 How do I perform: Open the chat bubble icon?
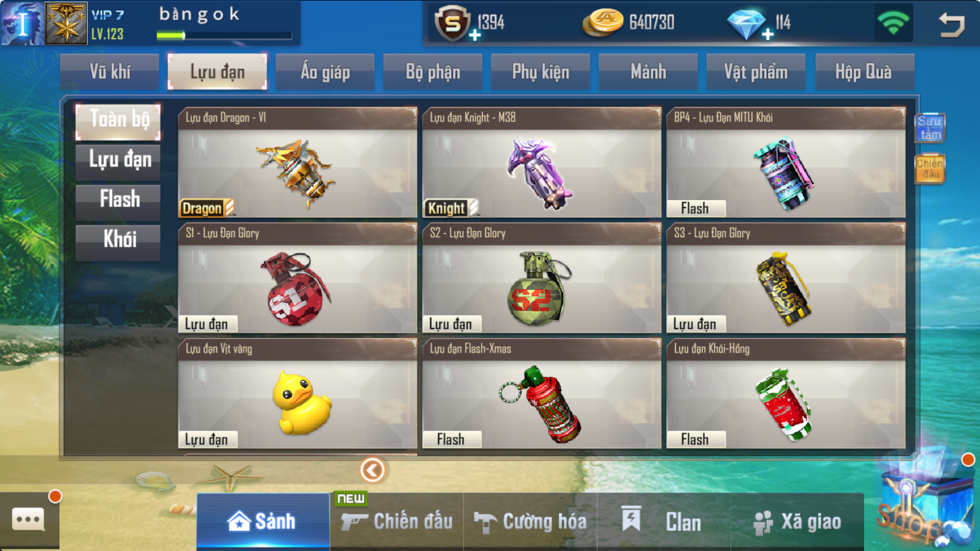(x=29, y=519)
